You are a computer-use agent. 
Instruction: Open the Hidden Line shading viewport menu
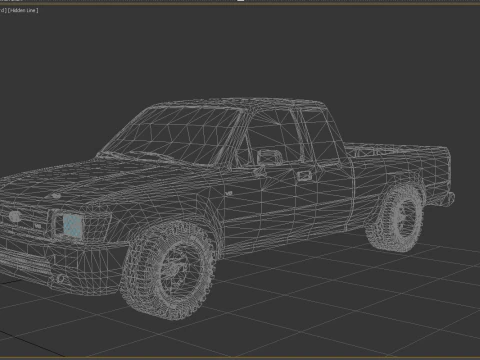pyautogui.click(x=23, y=10)
